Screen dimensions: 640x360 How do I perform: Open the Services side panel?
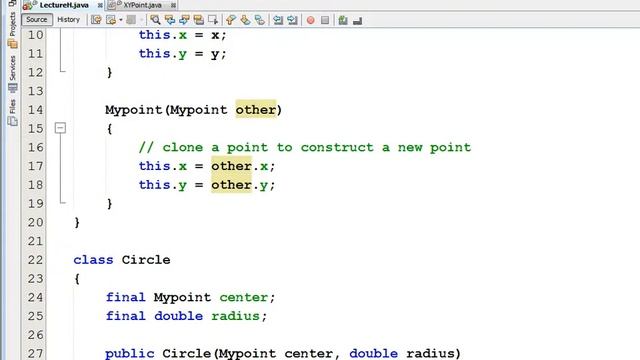[x=13, y=74]
